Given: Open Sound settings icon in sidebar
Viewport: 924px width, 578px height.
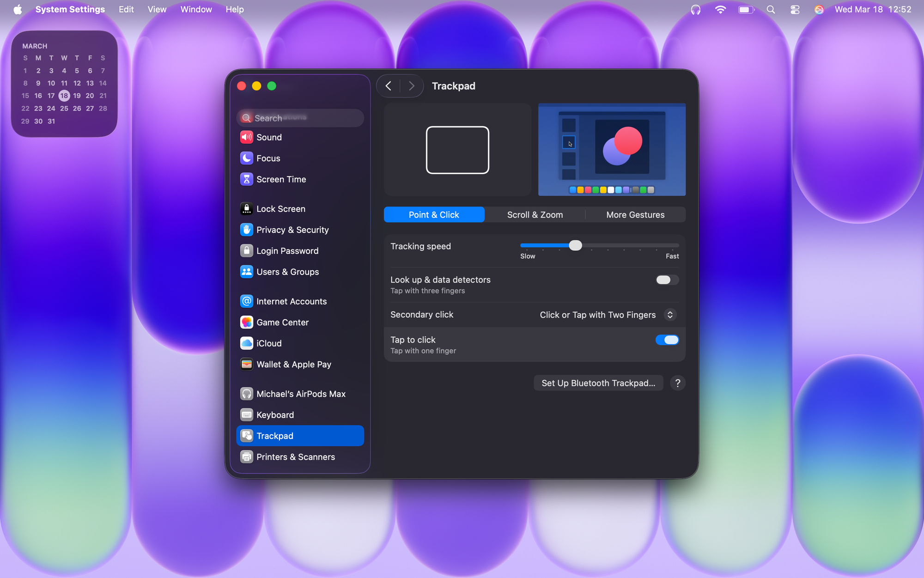Looking at the screenshot, I should click(x=246, y=137).
